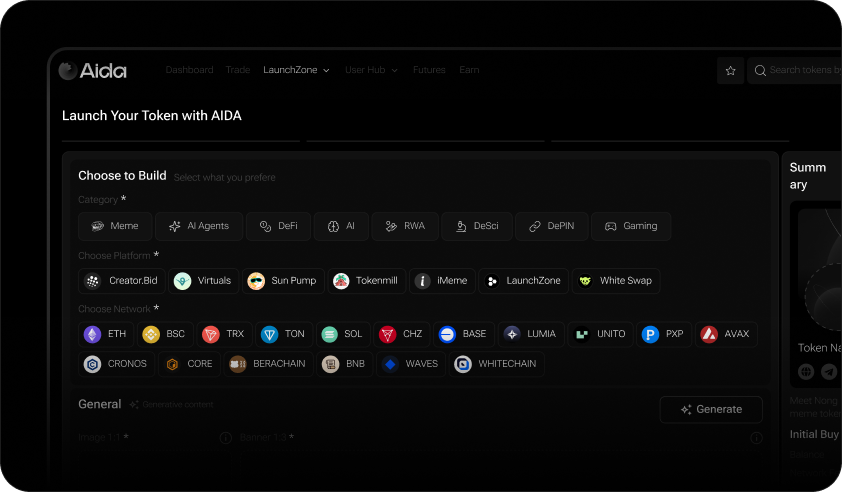Viewport: 842px width, 492px height.
Task: Pick the LUMIA network icon
Action: 512,334
